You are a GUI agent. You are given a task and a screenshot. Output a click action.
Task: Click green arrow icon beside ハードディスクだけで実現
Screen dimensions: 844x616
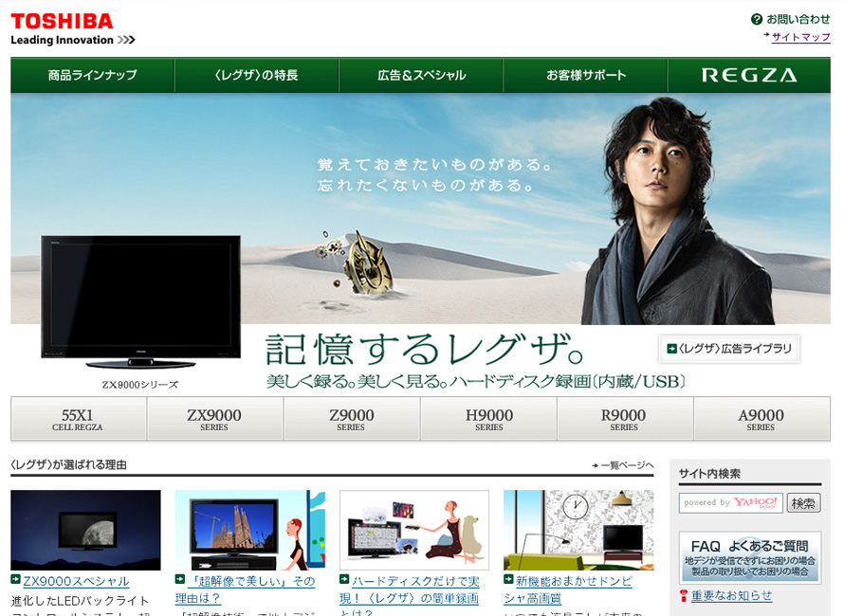[344, 579]
